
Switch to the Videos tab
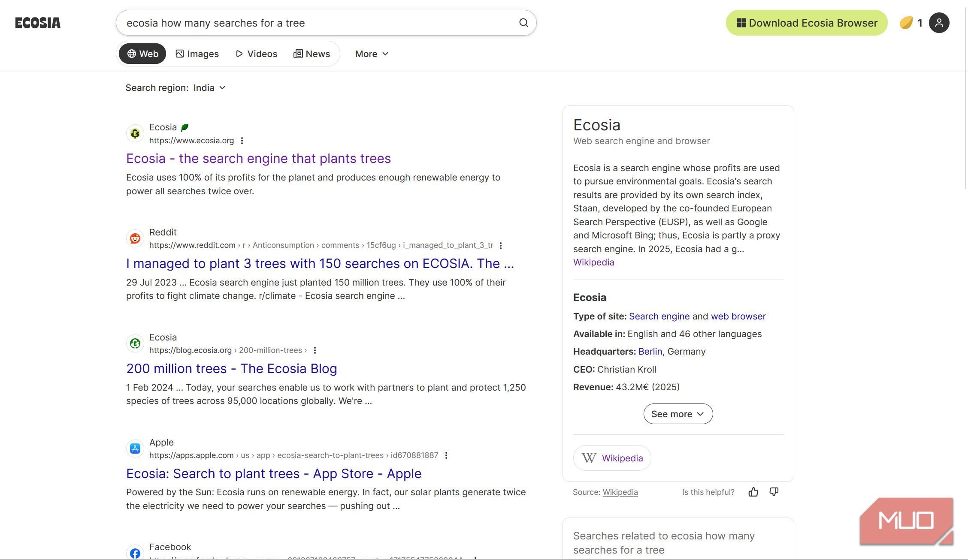(256, 54)
